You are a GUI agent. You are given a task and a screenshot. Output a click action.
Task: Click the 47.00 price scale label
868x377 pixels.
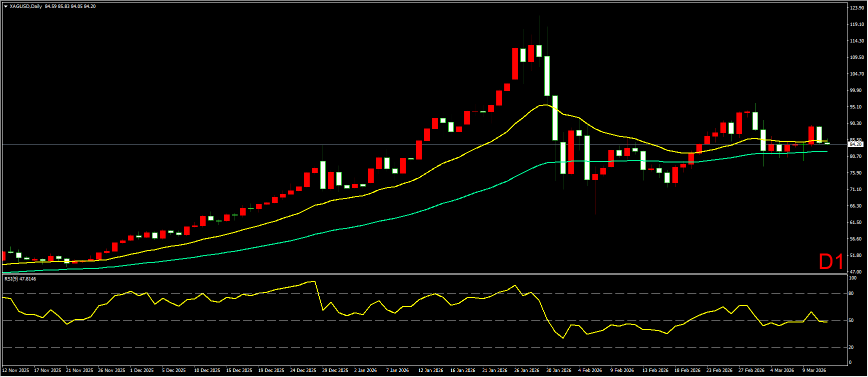855,272
